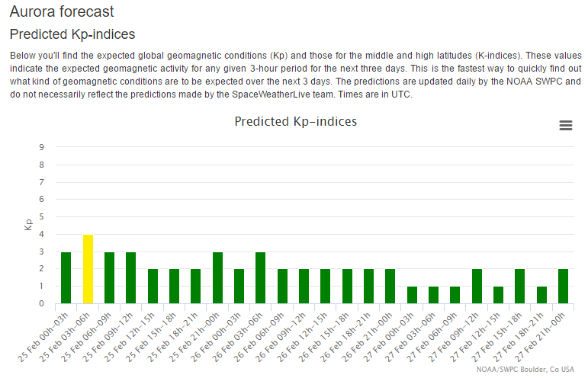Image resolution: width=588 pixels, height=378 pixels.
Task: Click the 27 Feb 15h-18h bar
Action: pyautogui.click(x=519, y=287)
